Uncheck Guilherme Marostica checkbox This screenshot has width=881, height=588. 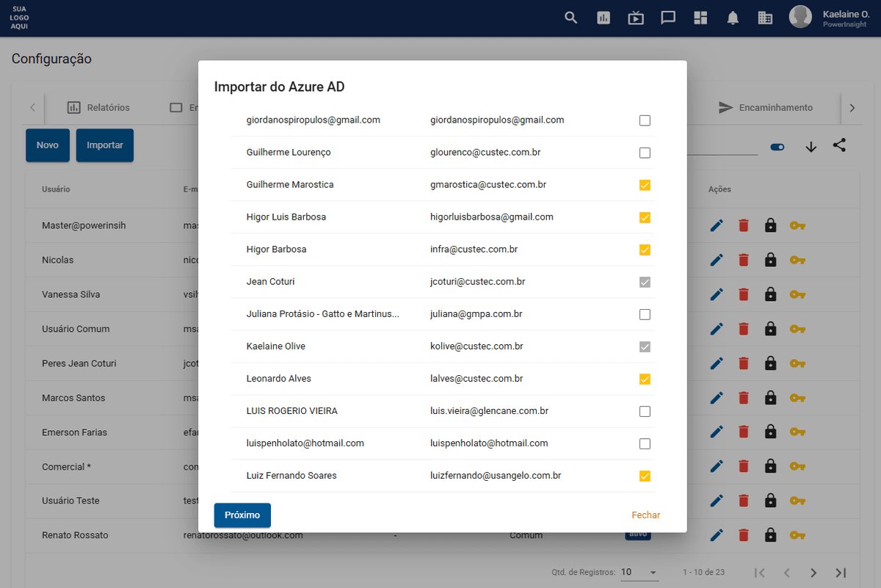645,185
